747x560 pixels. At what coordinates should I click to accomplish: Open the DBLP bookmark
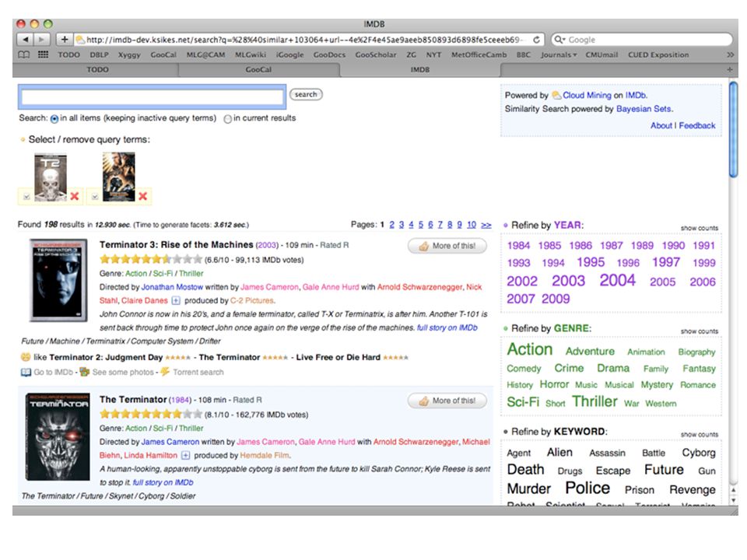pyautogui.click(x=99, y=54)
